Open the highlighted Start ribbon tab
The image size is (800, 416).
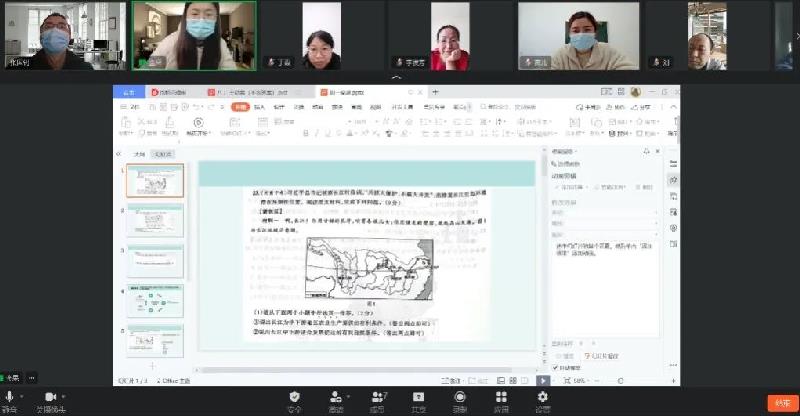click(240, 107)
